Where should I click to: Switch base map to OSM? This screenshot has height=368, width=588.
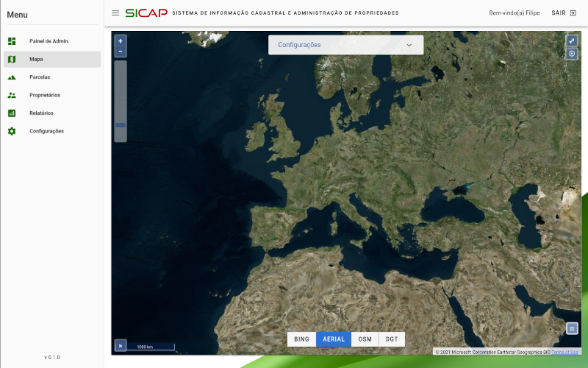point(365,339)
